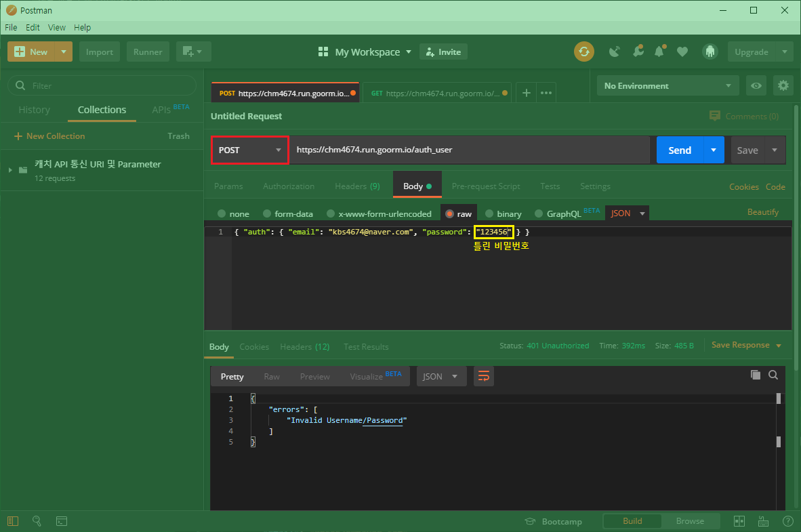The image size is (801, 532).
Task: Open the Pre-request Script tab
Action: pos(486,186)
